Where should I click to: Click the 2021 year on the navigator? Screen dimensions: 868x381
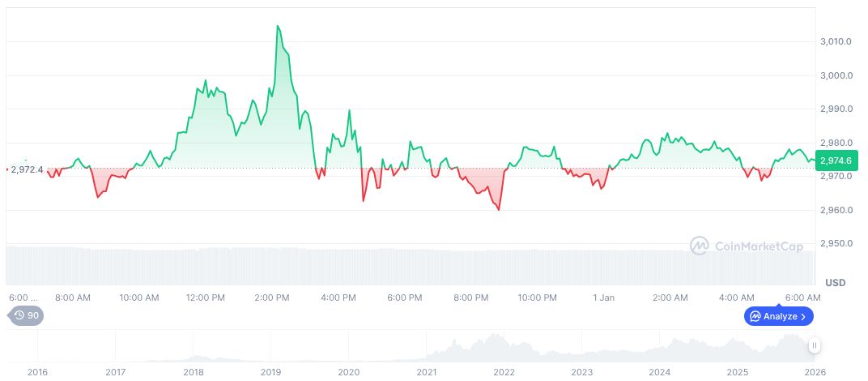pos(426,371)
